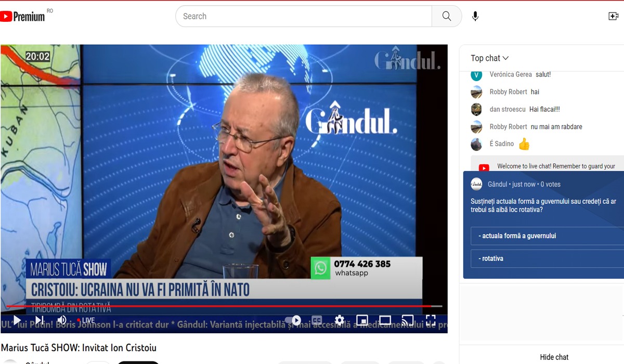Image resolution: width=624 pixels, height=364 pixels.
Task: Jump to the LIVE indicator
Action: 86,320
